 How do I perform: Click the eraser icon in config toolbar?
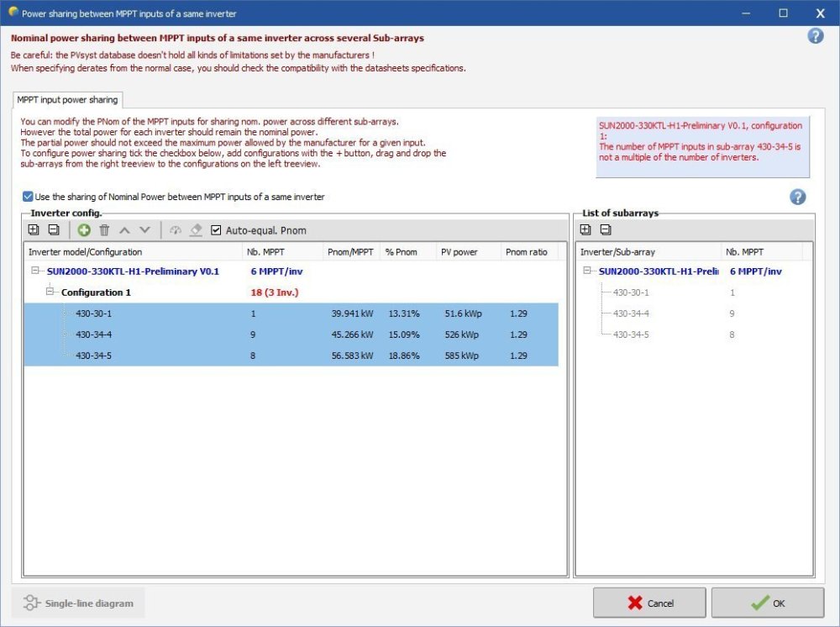point(195,230)
